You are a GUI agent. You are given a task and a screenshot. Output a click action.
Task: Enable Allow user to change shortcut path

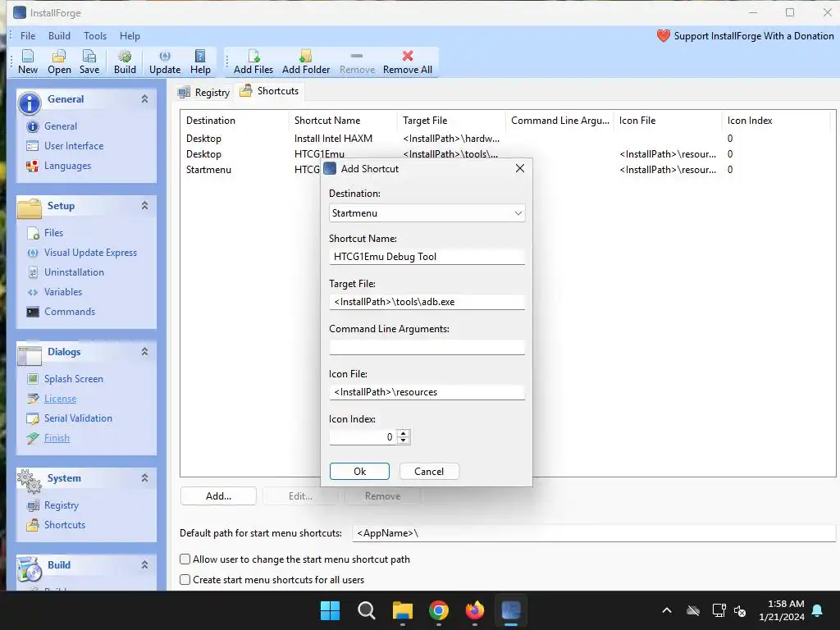coord(185,559)
